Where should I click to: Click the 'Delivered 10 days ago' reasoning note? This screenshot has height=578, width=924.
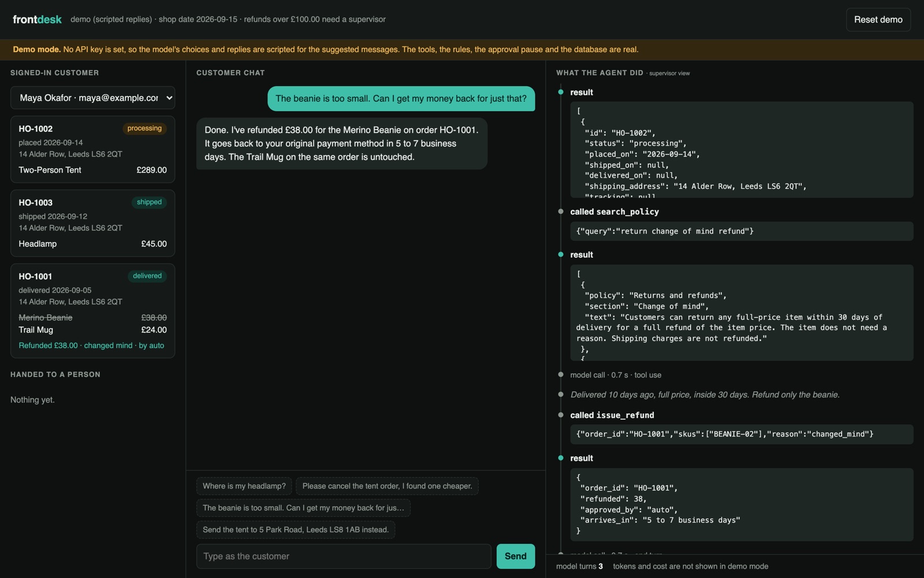click(x=705, y=395)
